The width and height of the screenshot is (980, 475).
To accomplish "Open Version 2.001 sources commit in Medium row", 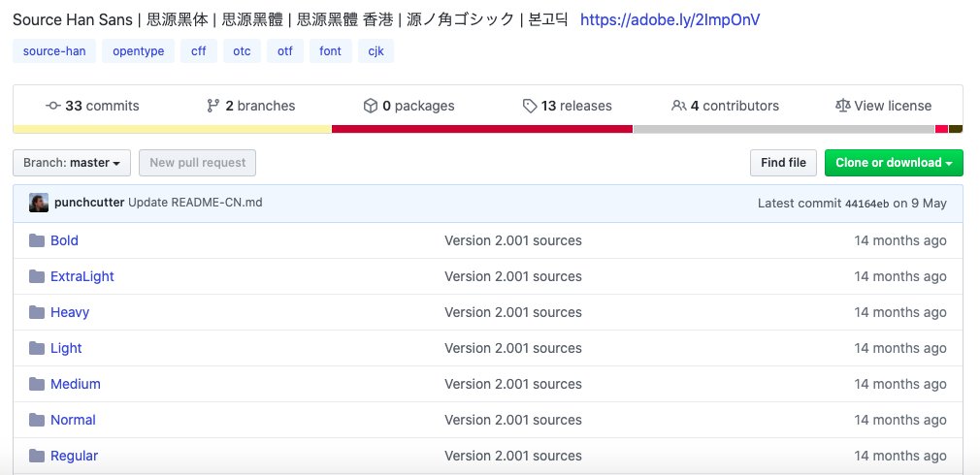I will 513,384.
